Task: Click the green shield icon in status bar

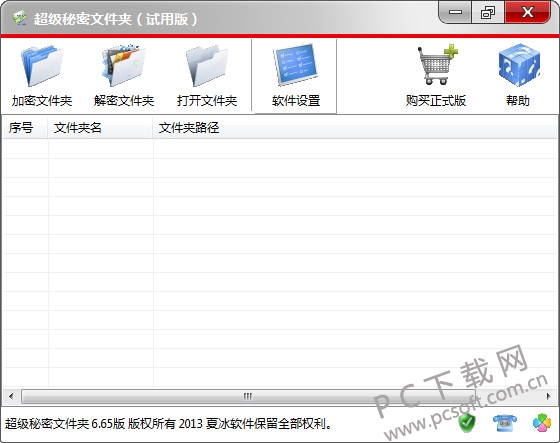Action: (x=467, y=423)
